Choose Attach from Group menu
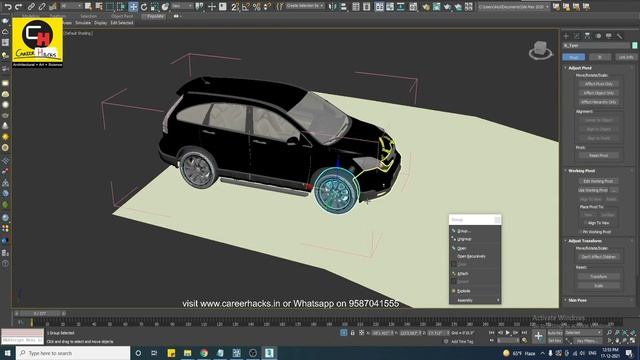This screenshot has height=360, width=640. pos(463,273)
